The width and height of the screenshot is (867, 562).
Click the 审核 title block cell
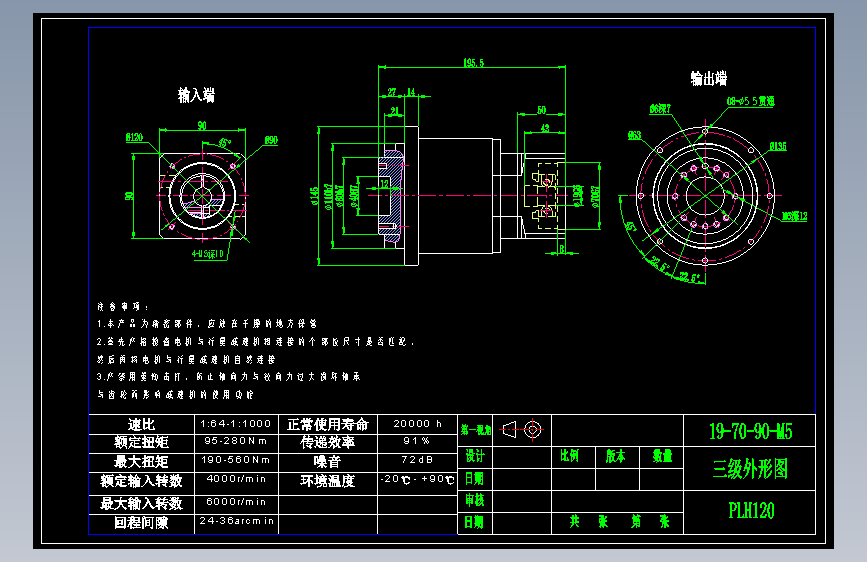point(475,501)
